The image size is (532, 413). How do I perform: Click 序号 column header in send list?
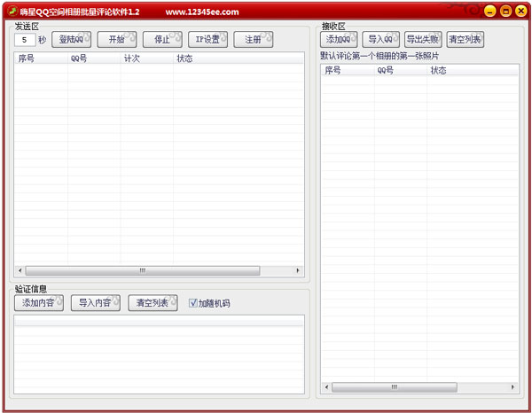pyautogui.click(x=41, y=58)
